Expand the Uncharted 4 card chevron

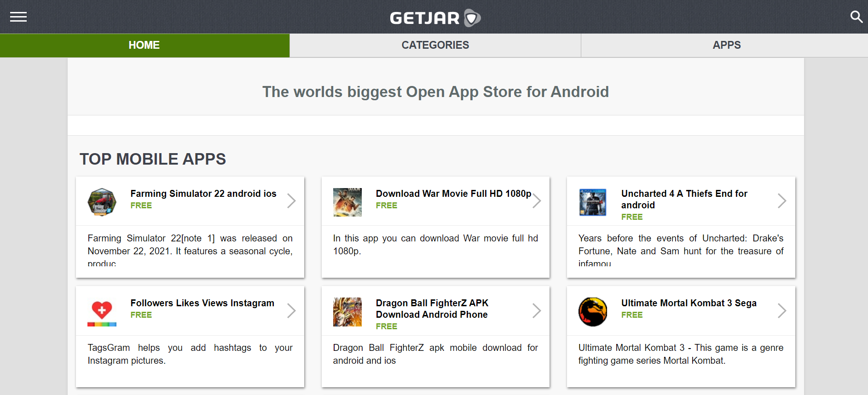point(782,201)
